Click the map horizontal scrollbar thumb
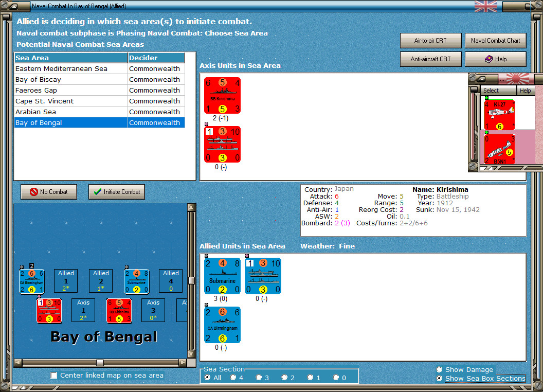 (x=100, y=363)
